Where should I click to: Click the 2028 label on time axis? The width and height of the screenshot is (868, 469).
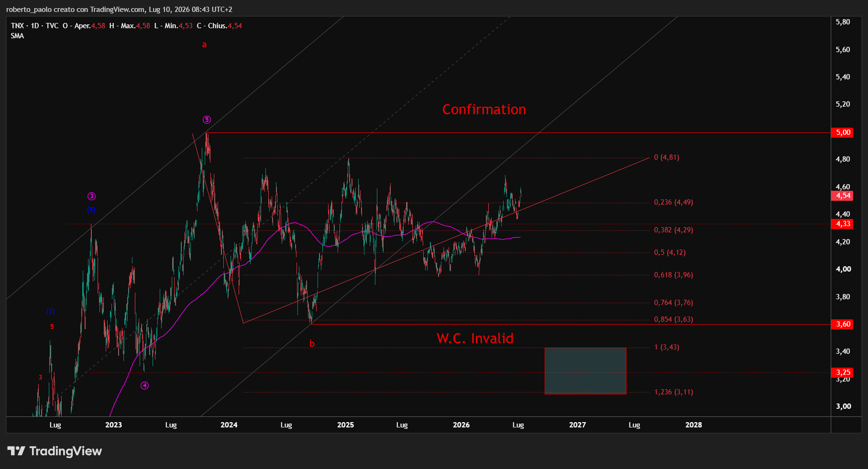693,425
